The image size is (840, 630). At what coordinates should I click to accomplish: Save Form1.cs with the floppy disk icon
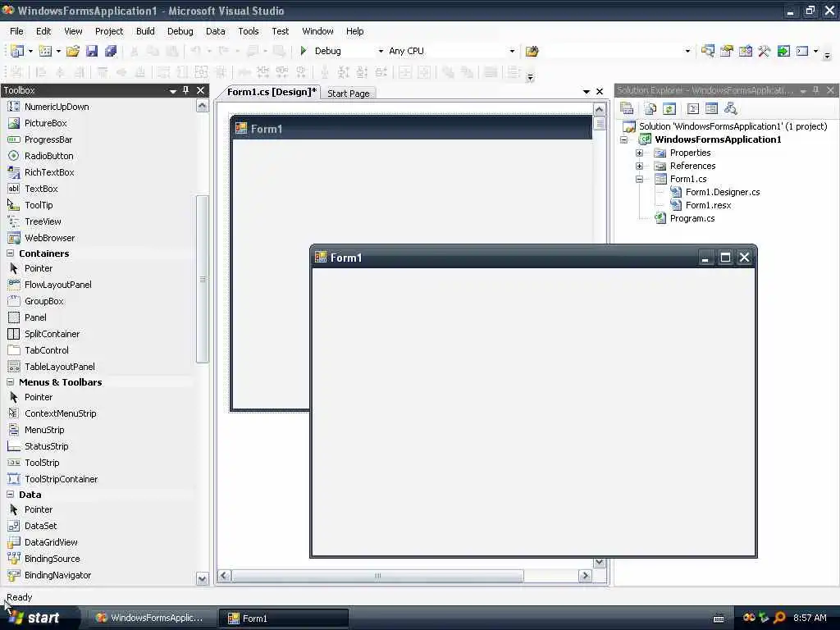[92, 51]
